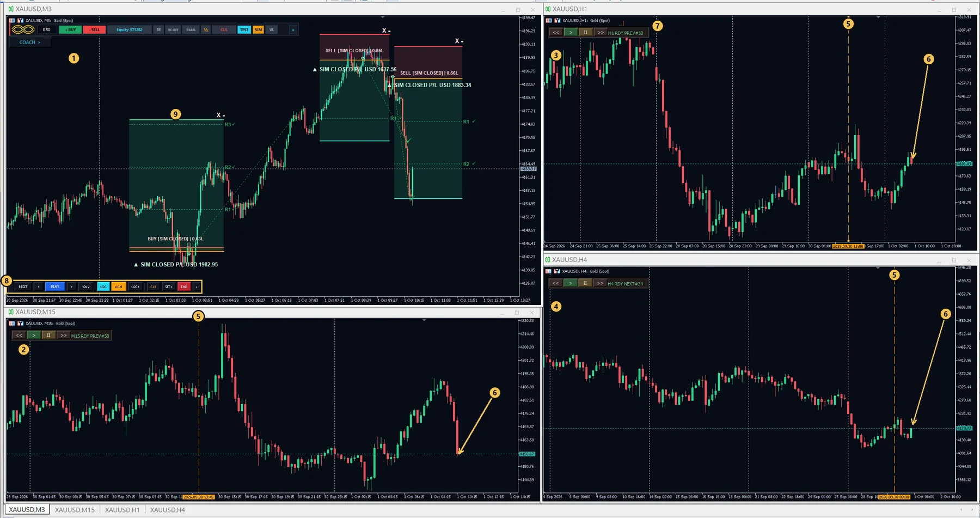Screen dimensions: 980x518
Task: Select the XAUUSD,M3 bottom tab
Action: 27,510
